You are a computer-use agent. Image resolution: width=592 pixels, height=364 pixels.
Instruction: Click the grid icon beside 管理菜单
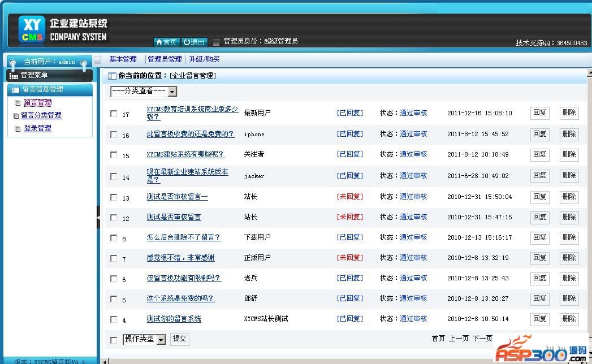tap(14, 75)
